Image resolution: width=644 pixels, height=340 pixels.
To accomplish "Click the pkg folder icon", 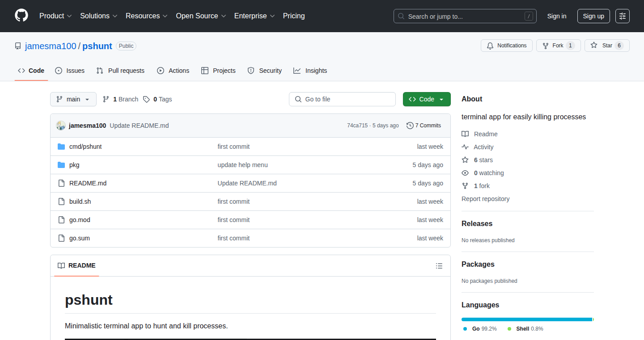I will tap(61, 165).
